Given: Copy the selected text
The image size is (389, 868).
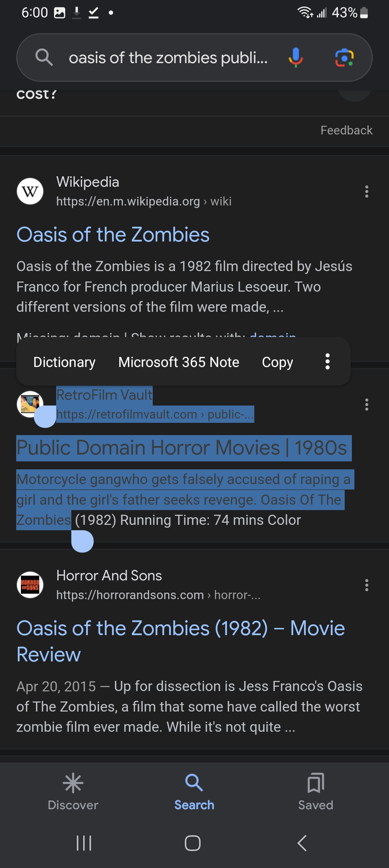Looking at the screenshot, I should pos(277,362).
